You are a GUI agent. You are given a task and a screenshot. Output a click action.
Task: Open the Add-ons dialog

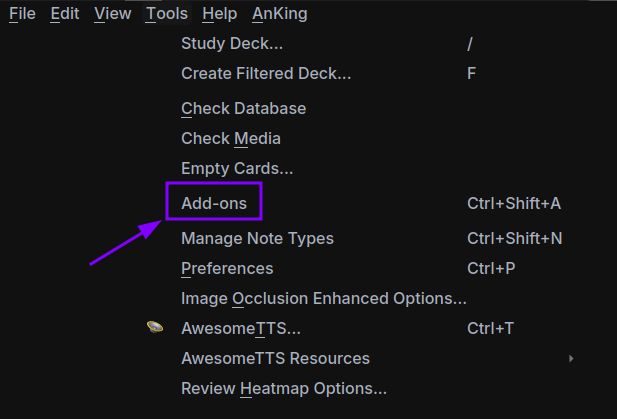click(214, 203)
